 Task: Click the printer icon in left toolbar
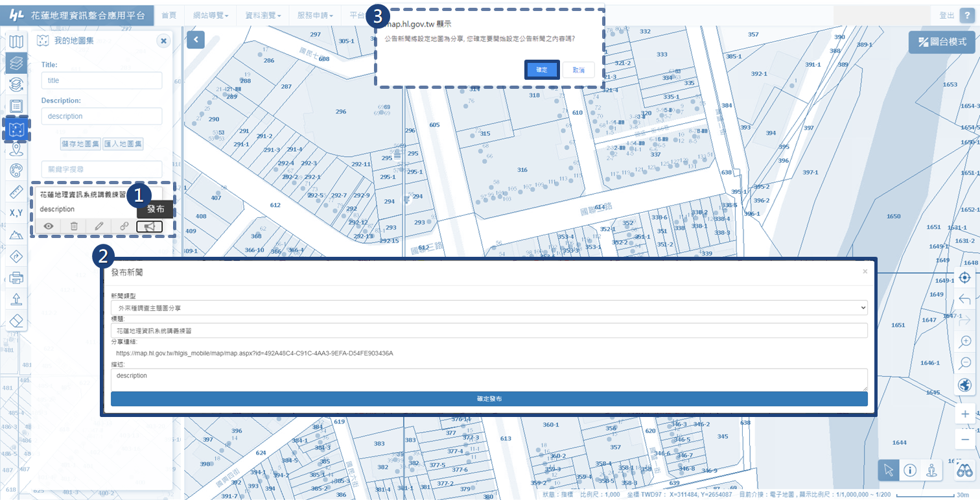[17, 278]
